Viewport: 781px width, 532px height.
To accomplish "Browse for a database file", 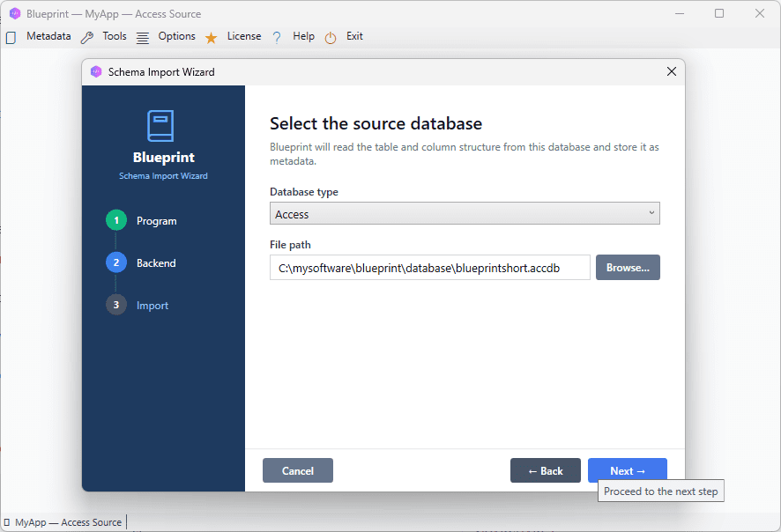I will (628, 267).
